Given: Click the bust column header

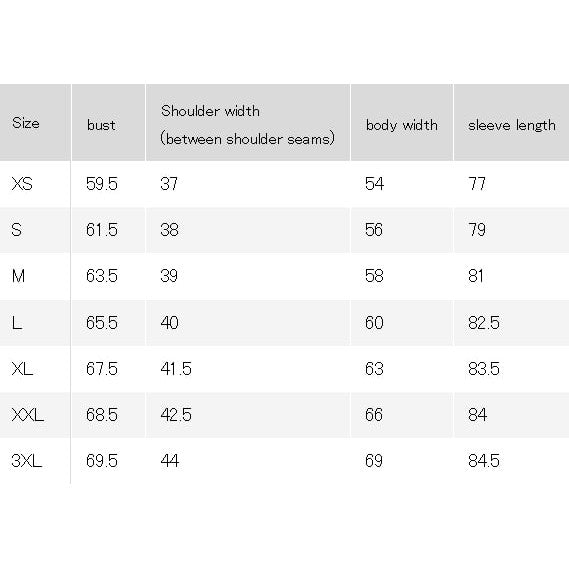Looking at the screenshot, I should click(101, 125).
